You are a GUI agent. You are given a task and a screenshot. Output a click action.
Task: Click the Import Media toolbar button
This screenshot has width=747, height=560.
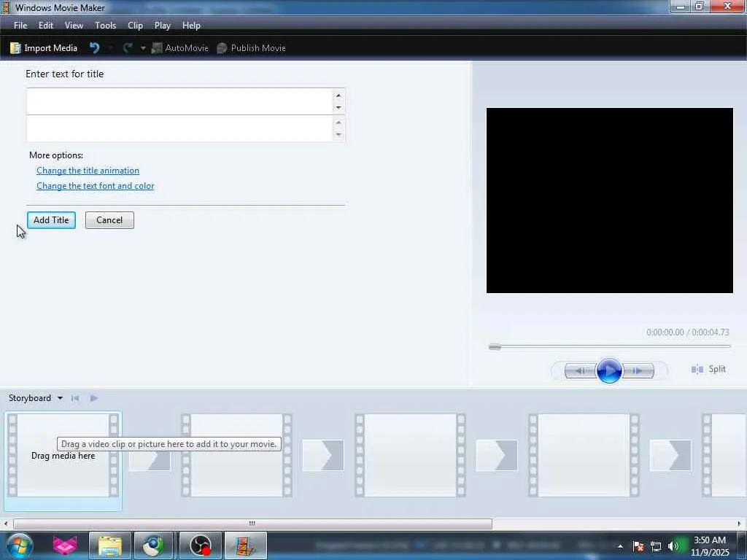click(44, 48)
